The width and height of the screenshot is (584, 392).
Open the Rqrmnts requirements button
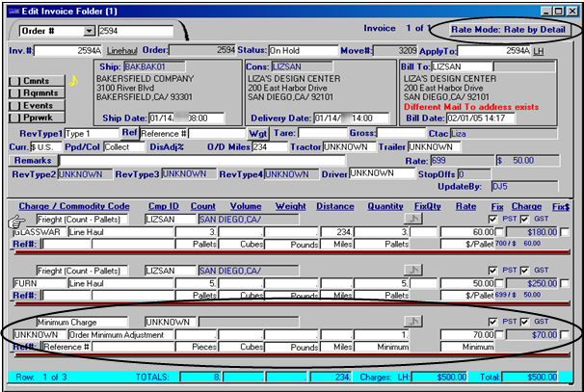click(34, 92)
